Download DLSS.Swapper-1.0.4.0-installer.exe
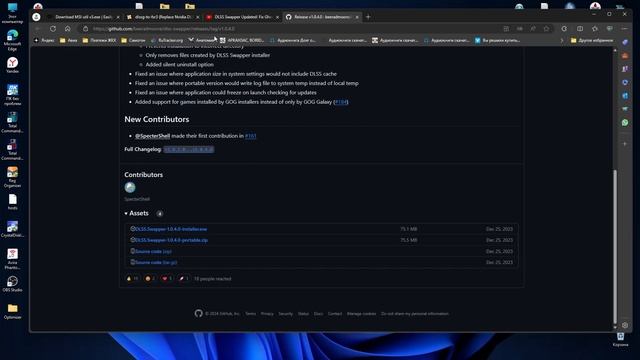 (x=171, y=229)
